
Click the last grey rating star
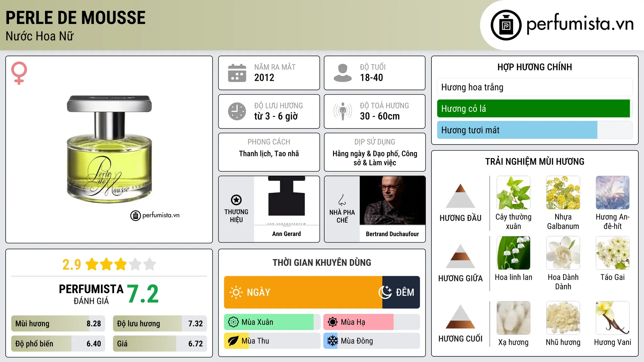[150, 264]
